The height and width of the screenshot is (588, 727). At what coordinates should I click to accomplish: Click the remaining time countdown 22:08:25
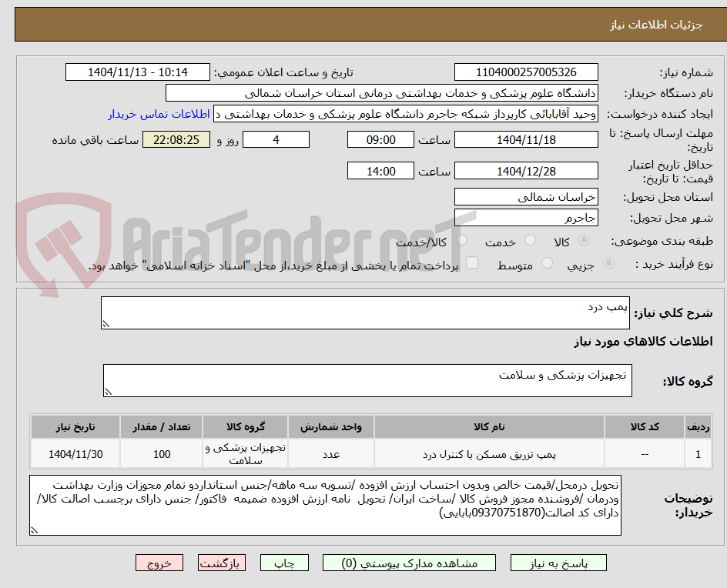[176, 139]
